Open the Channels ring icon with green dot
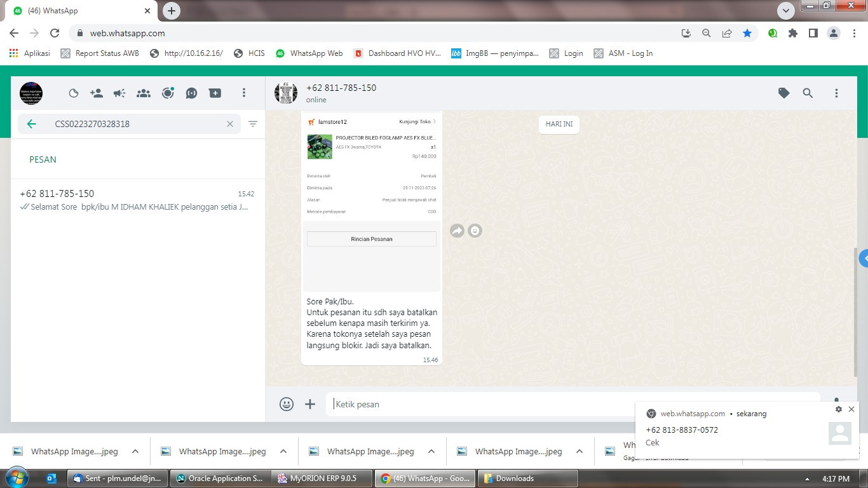Screen dimensions: 868x488 168,93
